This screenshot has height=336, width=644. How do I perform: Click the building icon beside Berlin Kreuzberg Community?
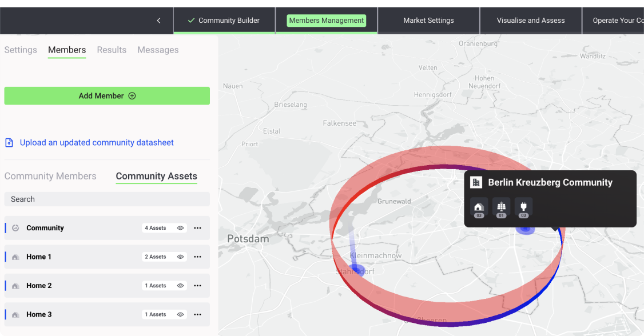click(476, 182)
